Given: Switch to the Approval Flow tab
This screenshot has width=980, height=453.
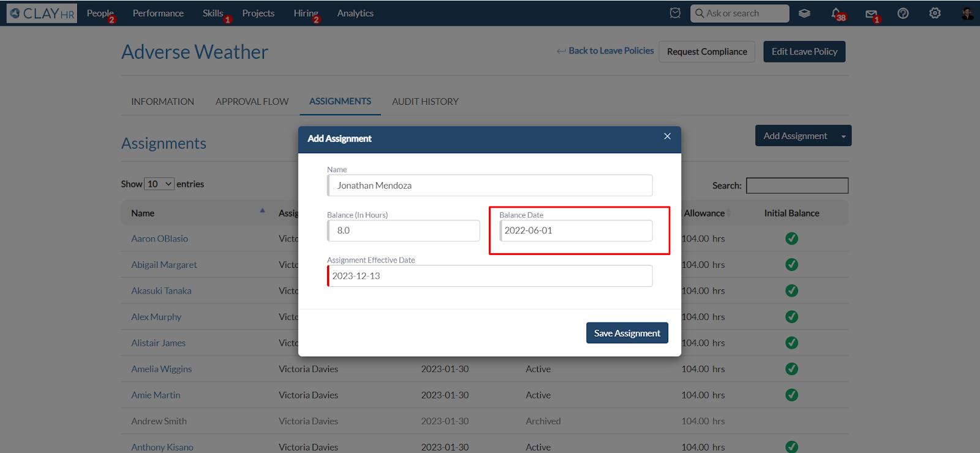Looking at the screenshot, I should click(x=252, y=101).
